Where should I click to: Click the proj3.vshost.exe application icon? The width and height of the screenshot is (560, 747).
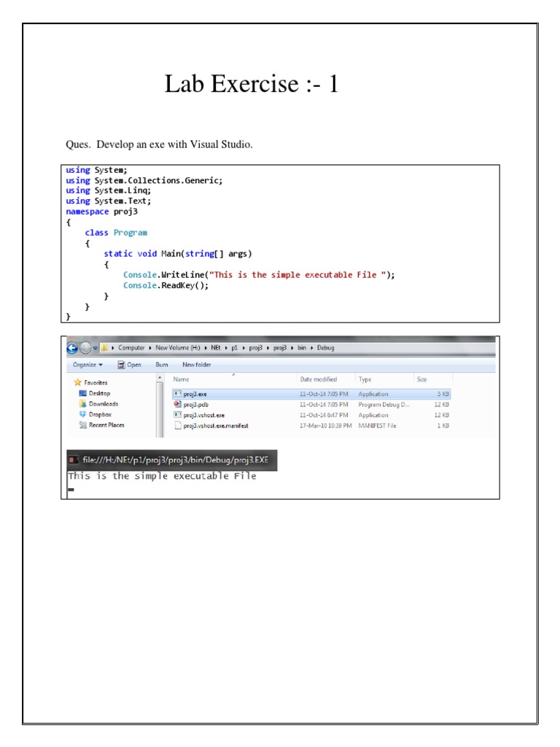coord(178,415)
